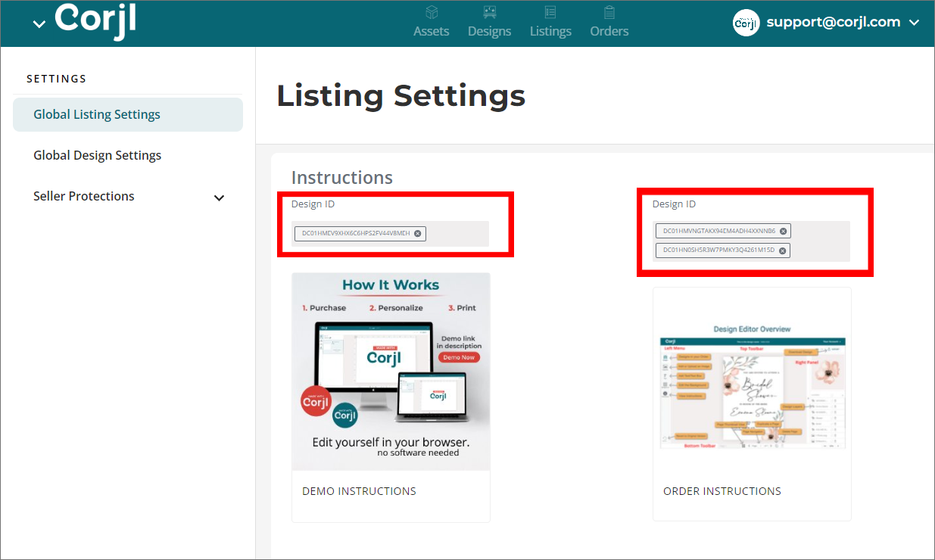
Task: Select Global Listing Settings
Action: coord(128,114)
